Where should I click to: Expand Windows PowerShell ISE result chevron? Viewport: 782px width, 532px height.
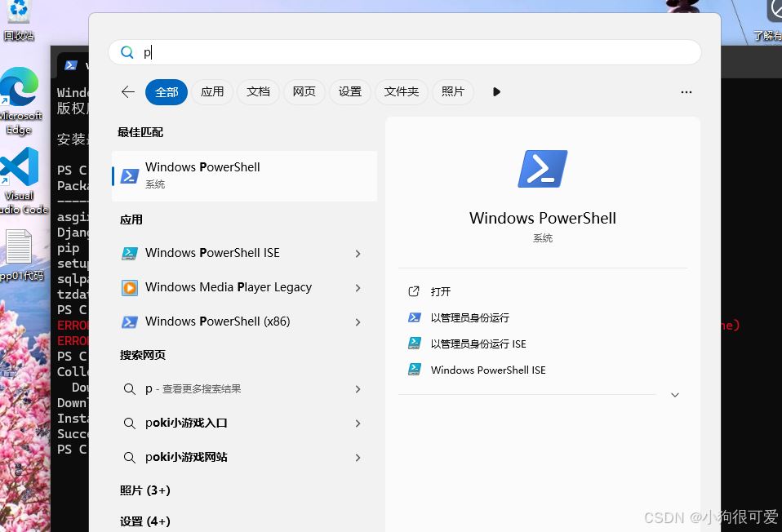pos(358,254)
